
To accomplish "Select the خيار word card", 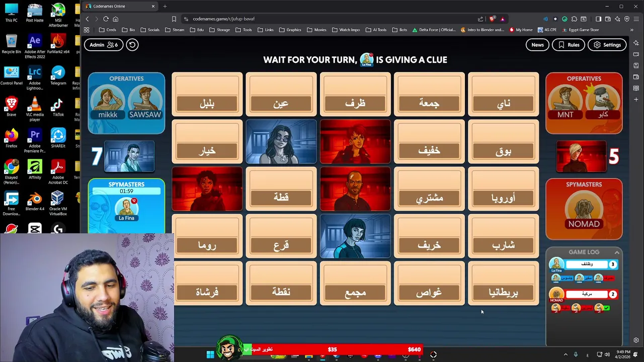I will [x=207, y=142].
